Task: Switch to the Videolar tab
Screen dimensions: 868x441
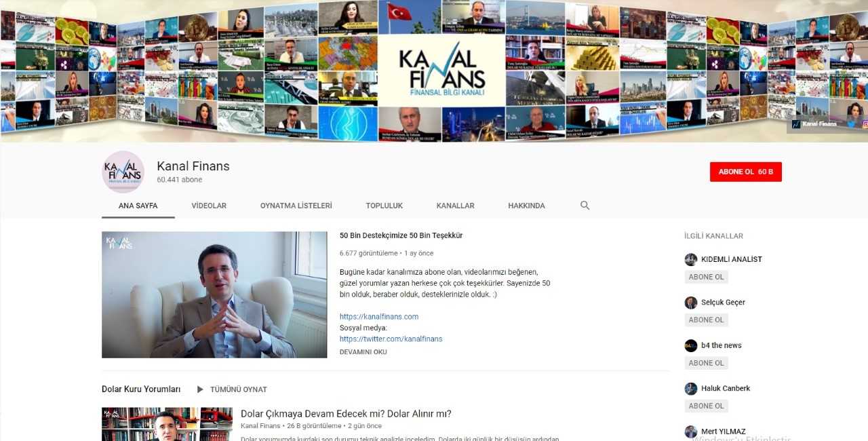Action: pos(209,206)
